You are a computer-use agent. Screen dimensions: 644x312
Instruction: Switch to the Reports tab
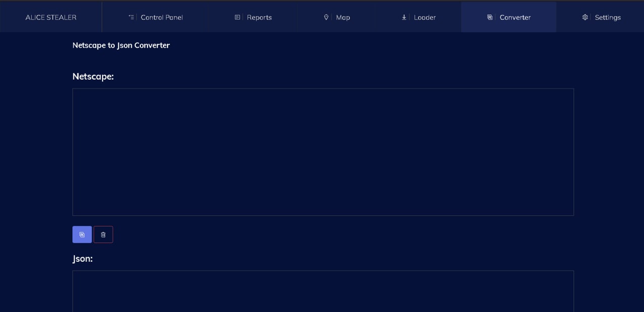[253, 17]
